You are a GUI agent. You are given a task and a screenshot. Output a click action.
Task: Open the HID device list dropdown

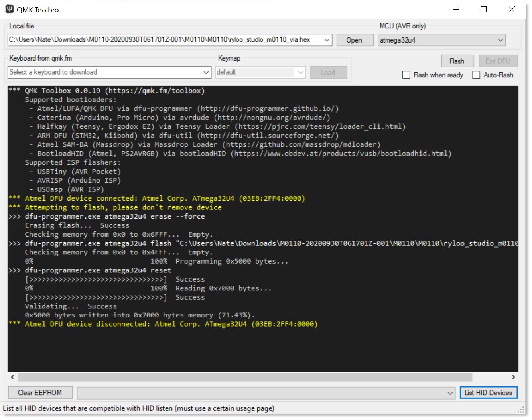[450, 393]
